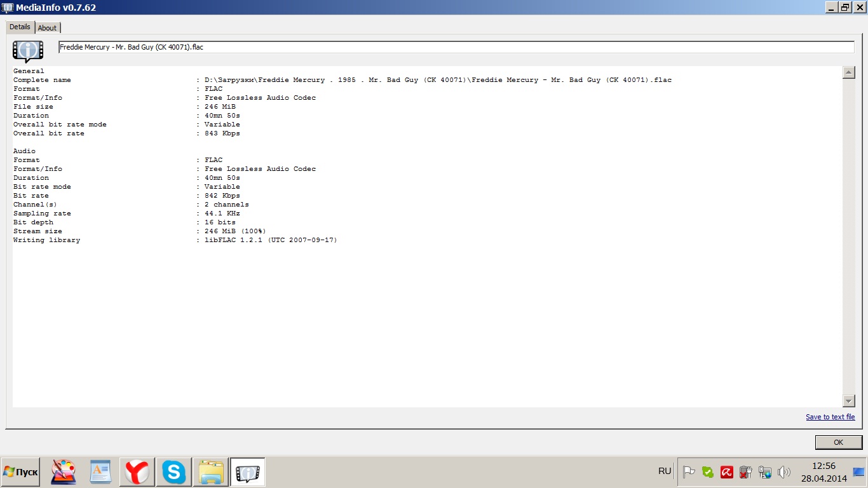This screenshot has height=488, width=868.
Task: Click the RU language indicator
Action: (x=665, y=471)
